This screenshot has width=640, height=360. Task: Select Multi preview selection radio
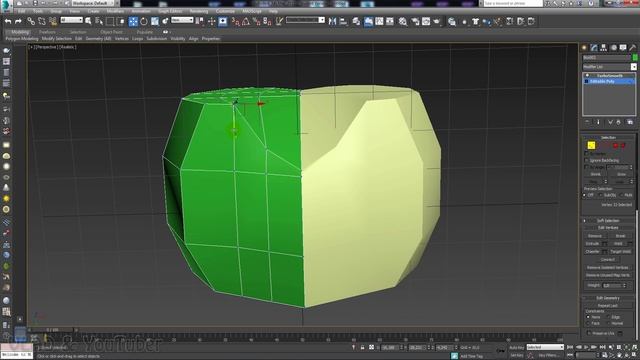[621, 196]
